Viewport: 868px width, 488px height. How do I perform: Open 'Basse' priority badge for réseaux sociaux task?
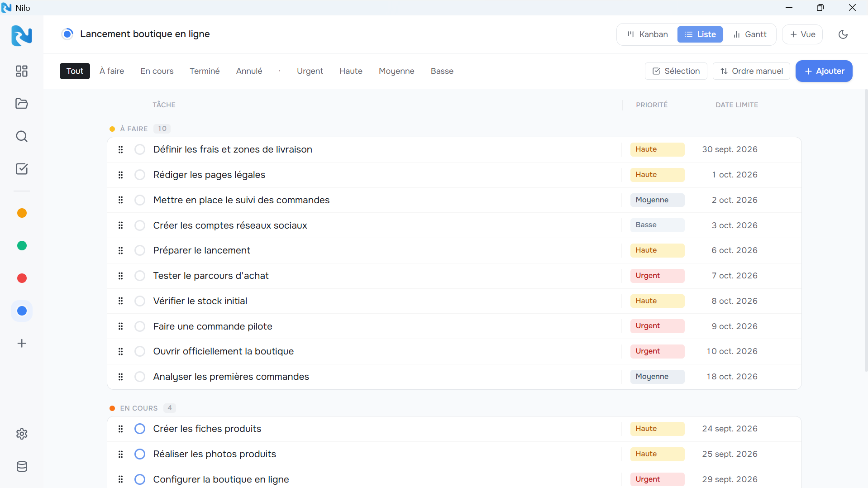(x=657, y=225)
